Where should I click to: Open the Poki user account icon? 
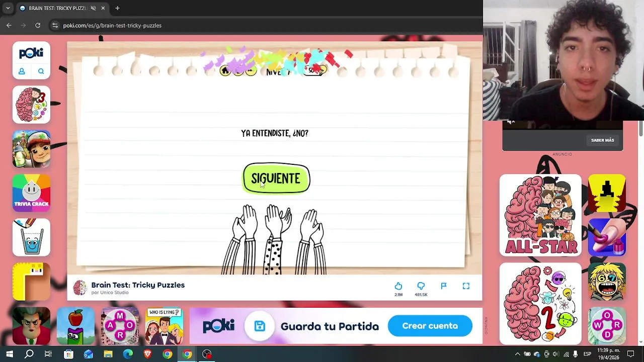click(22, 71)
